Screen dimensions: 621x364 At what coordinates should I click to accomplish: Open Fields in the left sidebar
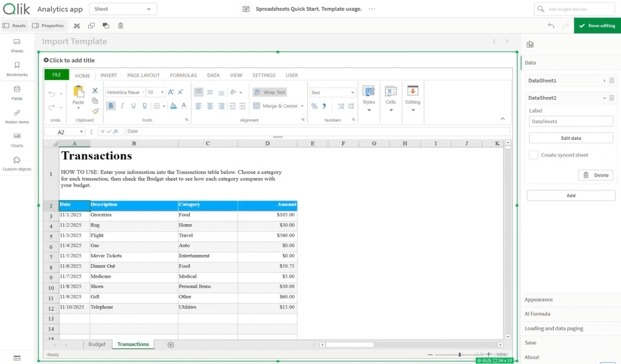tap(17, 93)
